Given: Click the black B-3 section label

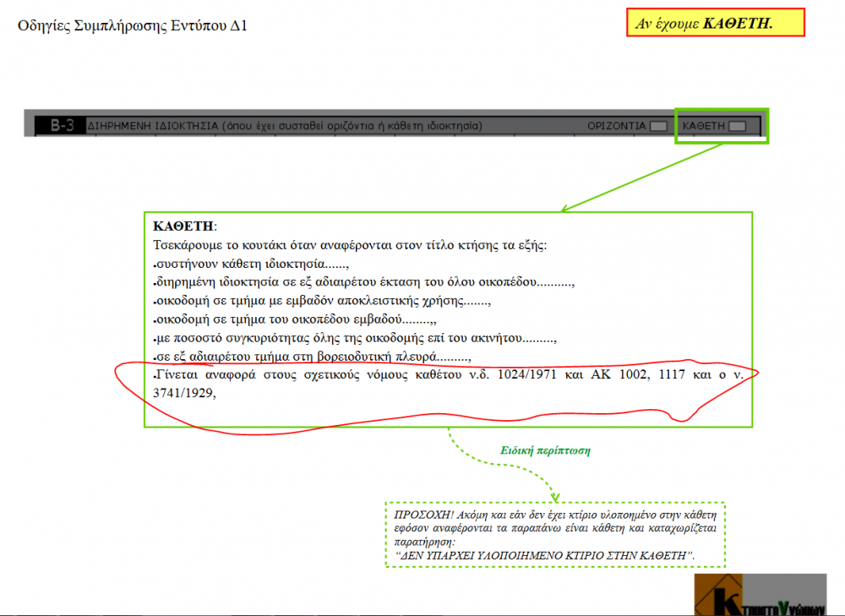Looking at the screenshot, I should [x=61, y=126].
